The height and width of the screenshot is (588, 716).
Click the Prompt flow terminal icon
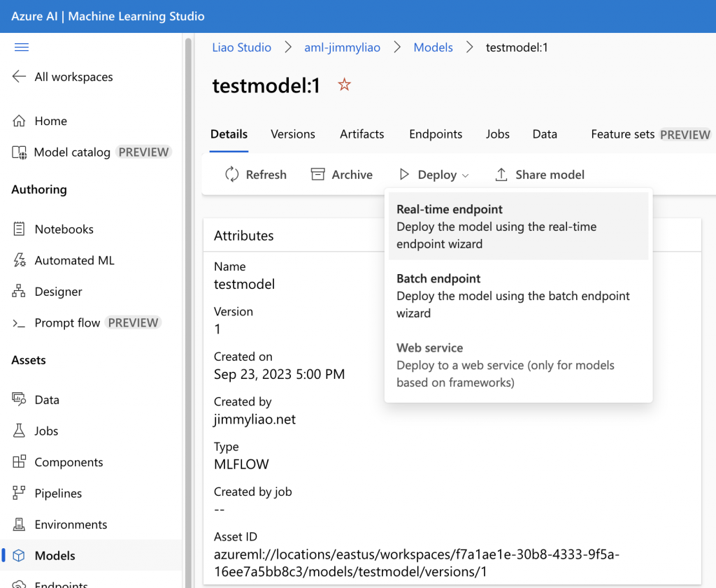click(19, 323)
